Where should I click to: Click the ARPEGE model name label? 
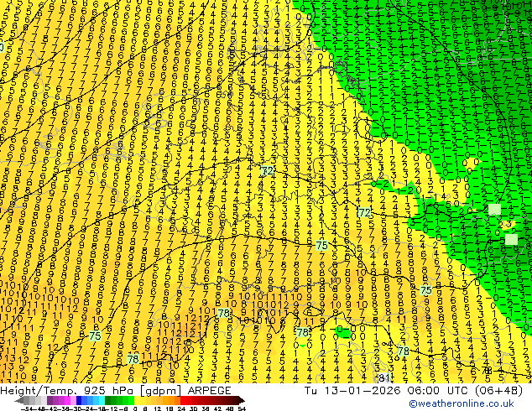(x=209, y=390)
